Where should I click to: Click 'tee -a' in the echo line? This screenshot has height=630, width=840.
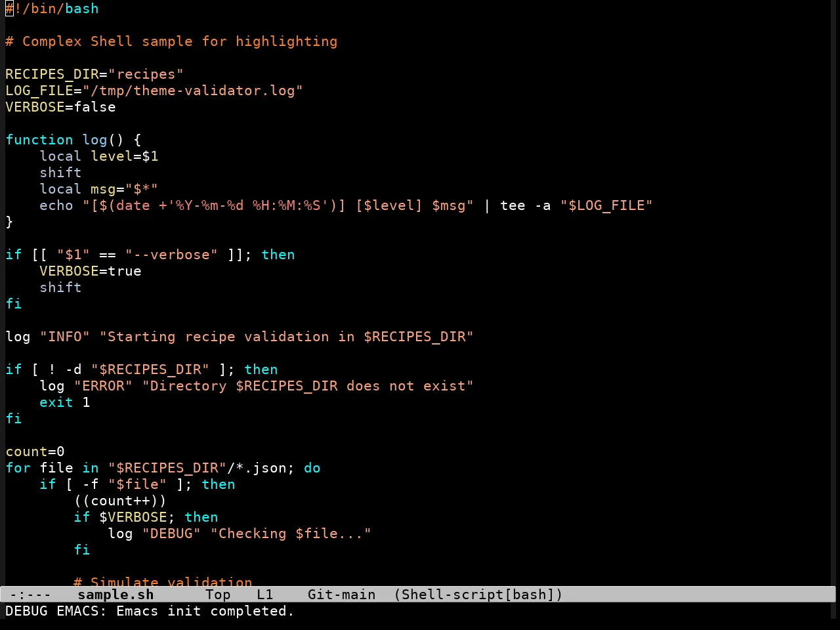pos(526,205)
